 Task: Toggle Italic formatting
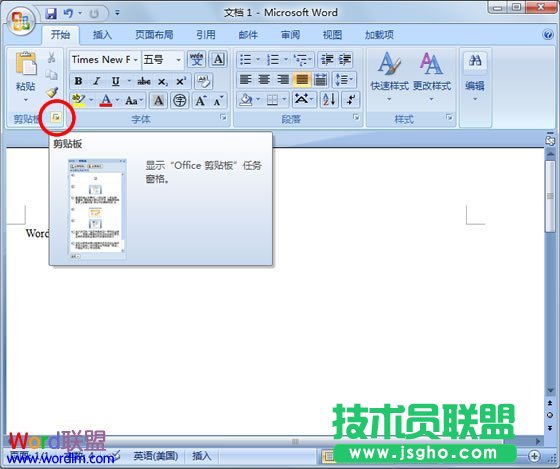click(96, 81)
